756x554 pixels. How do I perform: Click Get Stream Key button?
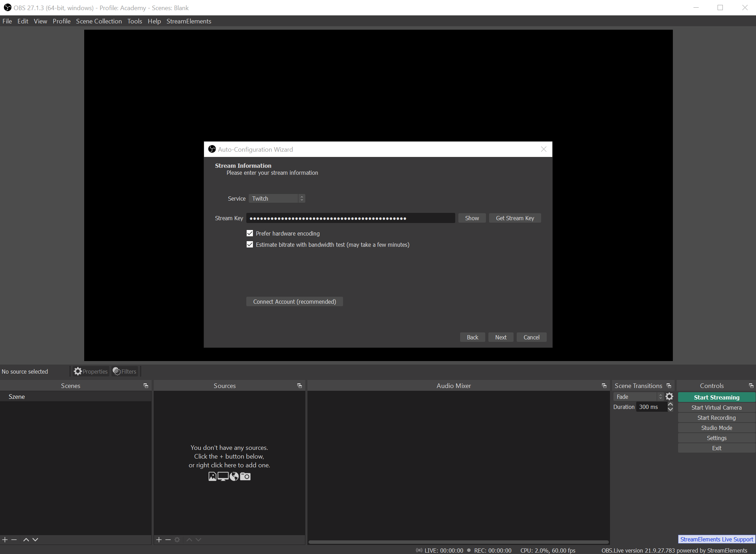tap(515, 218)
